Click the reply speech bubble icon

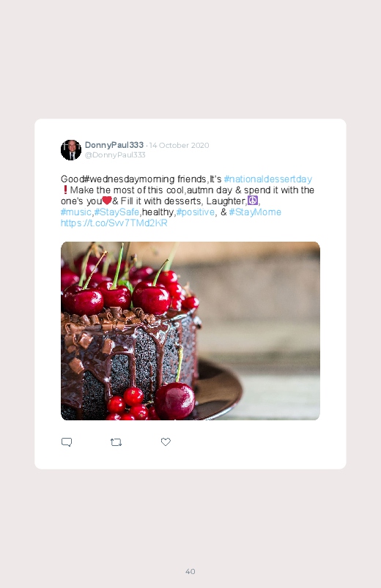pos(67,442)
